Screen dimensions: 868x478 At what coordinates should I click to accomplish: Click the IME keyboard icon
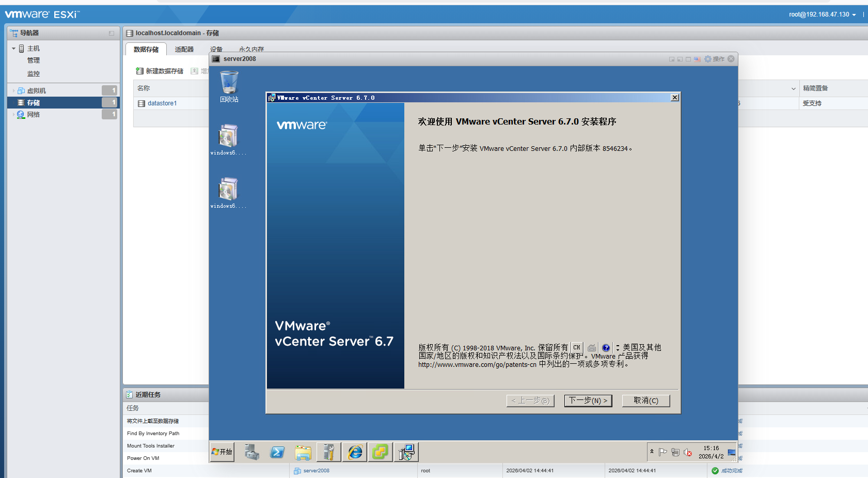[592, 348]
